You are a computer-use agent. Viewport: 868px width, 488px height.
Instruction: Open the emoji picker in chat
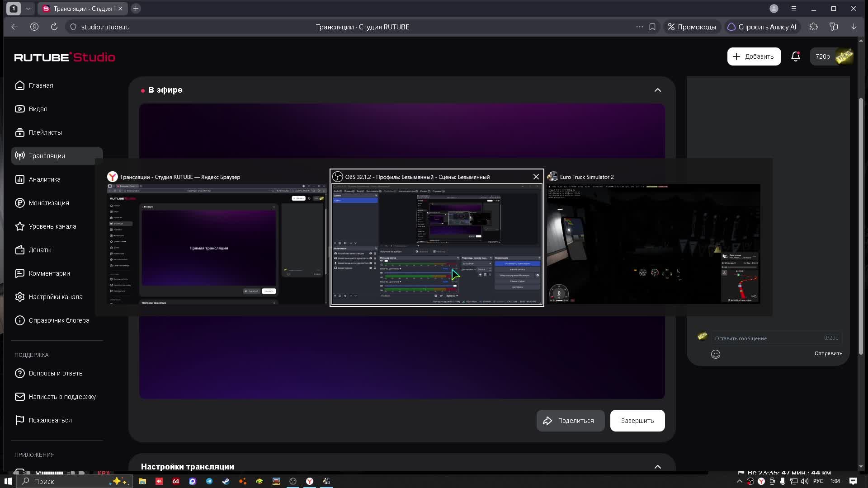click(x=716, y=354)
